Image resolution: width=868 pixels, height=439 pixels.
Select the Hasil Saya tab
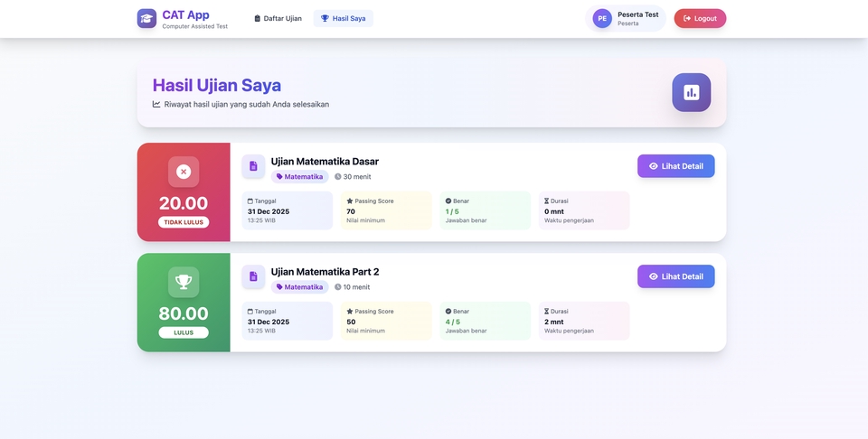343,18
